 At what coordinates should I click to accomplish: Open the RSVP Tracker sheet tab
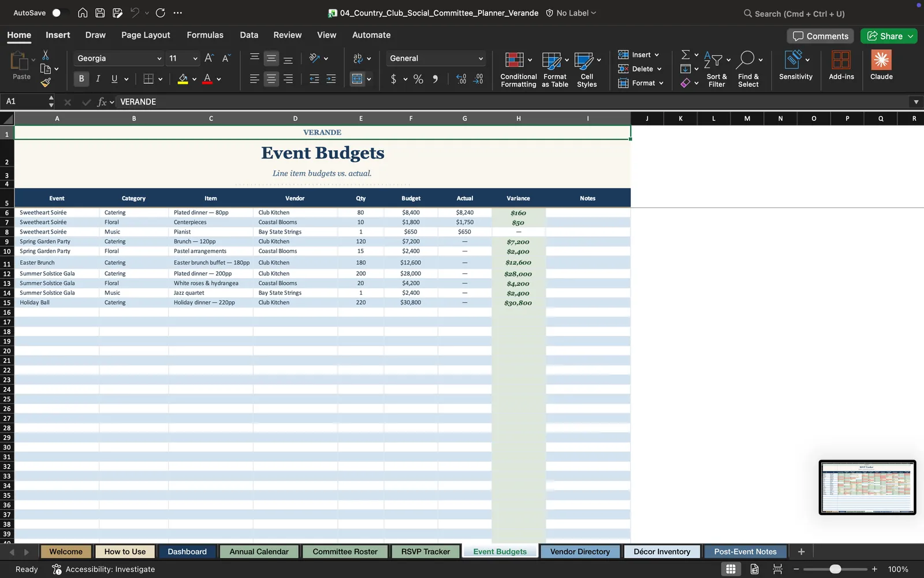(x=426, y=552)
